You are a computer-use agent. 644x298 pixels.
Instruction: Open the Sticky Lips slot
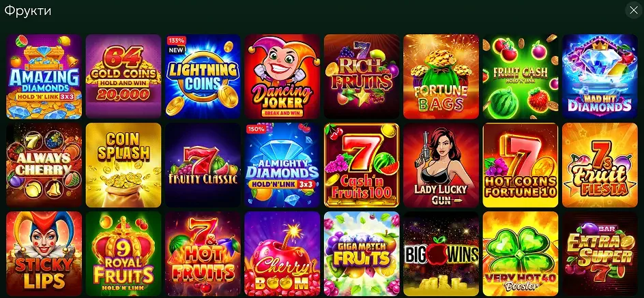tap(44, 254)
